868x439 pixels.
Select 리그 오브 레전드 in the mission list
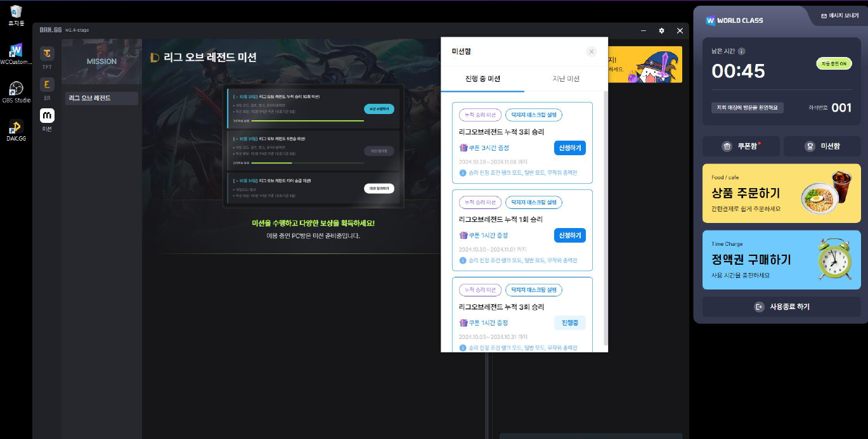click(x=101, y=98)
